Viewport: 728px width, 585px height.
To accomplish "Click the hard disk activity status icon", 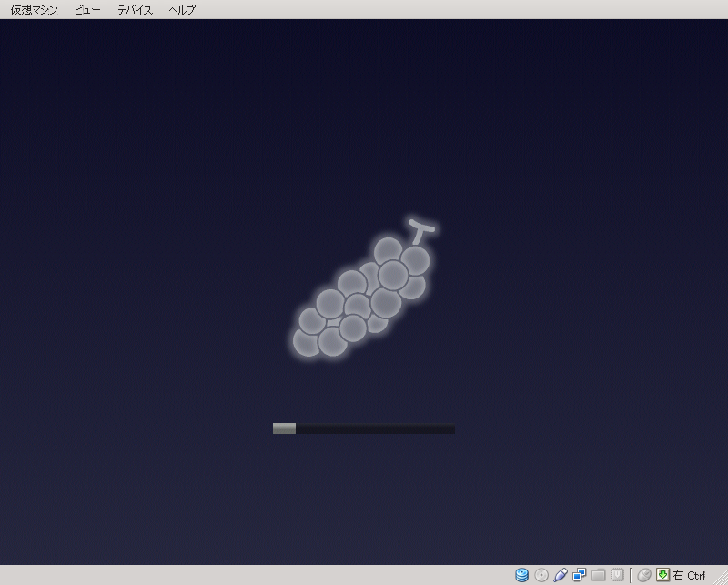I will (x=521, y=574).
